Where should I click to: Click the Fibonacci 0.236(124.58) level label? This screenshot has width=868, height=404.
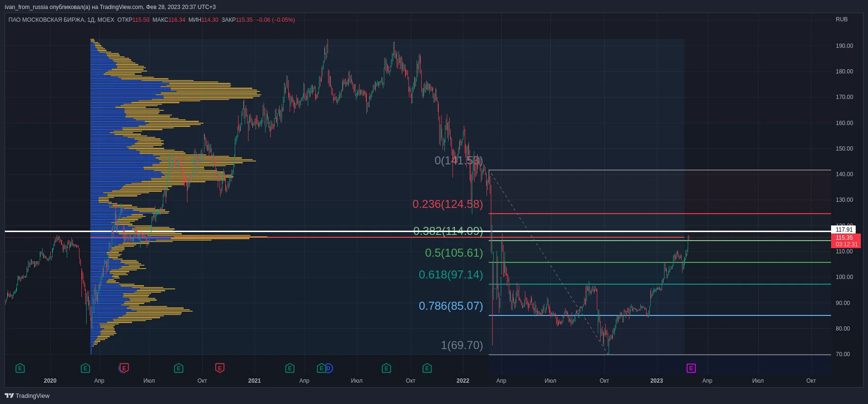coord(448,204)
